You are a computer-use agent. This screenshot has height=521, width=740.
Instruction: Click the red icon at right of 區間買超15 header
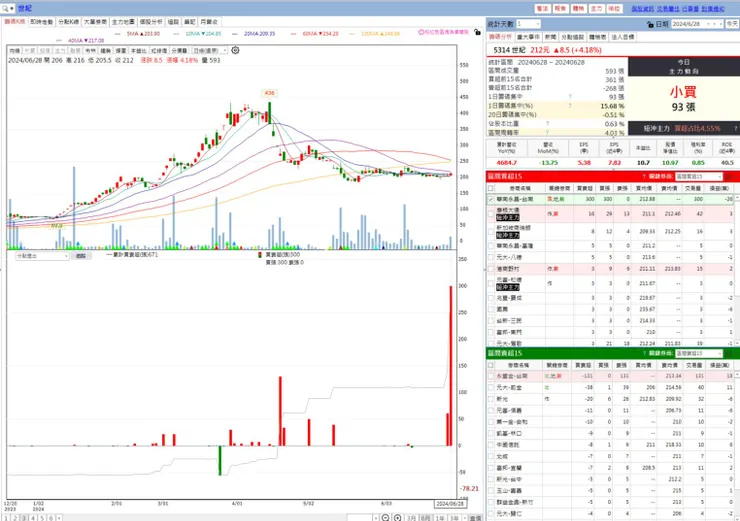[728, 176]
